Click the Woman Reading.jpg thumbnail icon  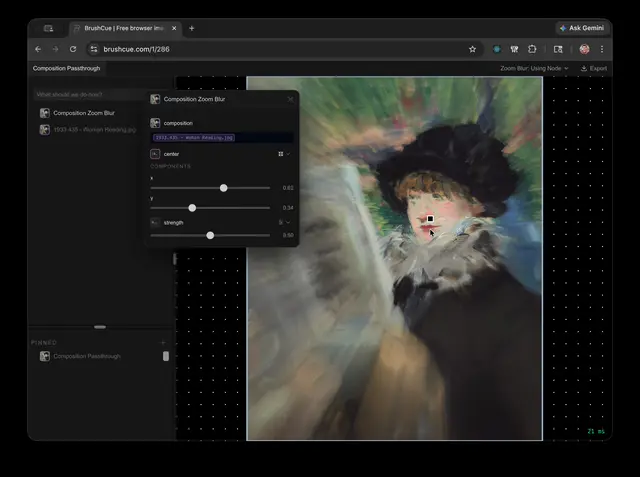44,130
